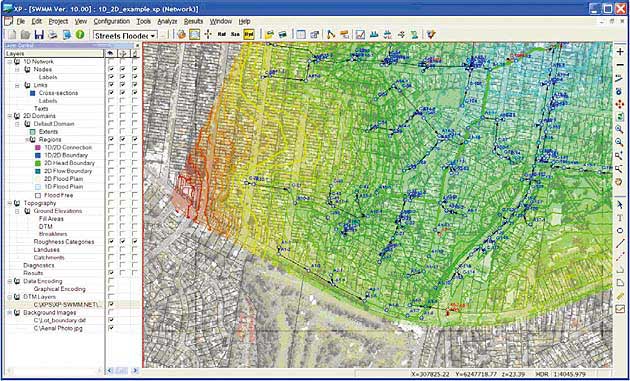630x381 pixels.
Task: Click the zoom in plus tool
Action: click(620, 52)
